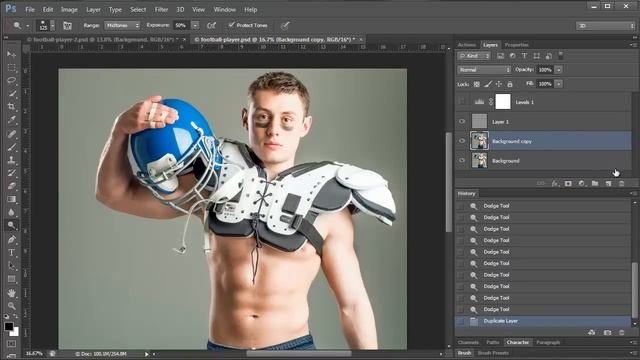The image size is (640, 360).
Task: Select the Path Selection tool
Action: coord(11,265)
